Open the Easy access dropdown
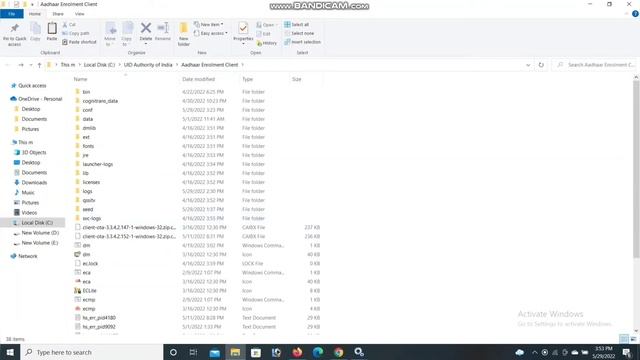This screenshot has width=640, height=360. pyautogui.click(x=211, y=33)
